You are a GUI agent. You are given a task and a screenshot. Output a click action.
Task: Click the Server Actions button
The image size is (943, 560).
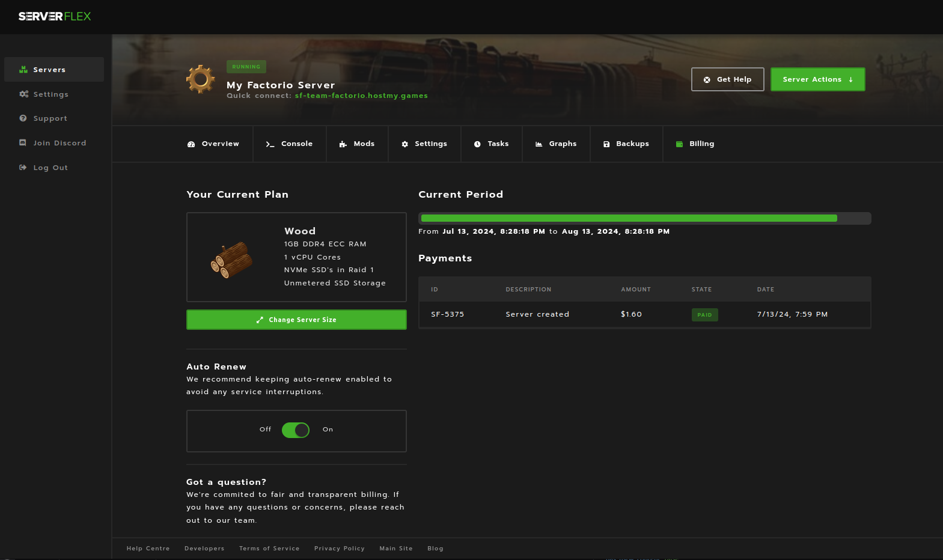pyautogui.click(x=818, y=79)
